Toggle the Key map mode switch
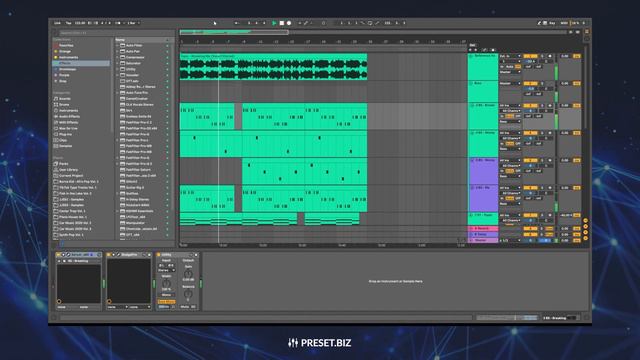The image size is (640, 360). click(552, 23)
